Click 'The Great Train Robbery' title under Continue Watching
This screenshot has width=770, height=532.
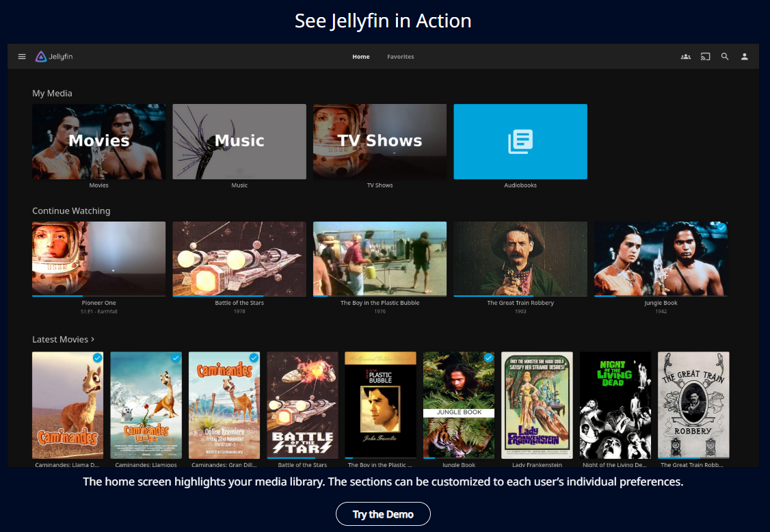point(520,303)
